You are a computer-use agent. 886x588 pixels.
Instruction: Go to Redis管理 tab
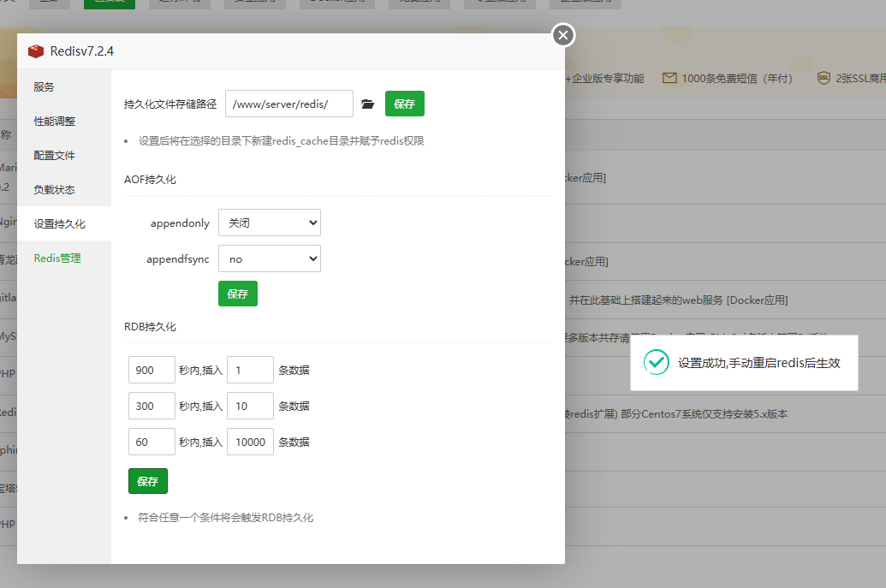coord(64,258)
